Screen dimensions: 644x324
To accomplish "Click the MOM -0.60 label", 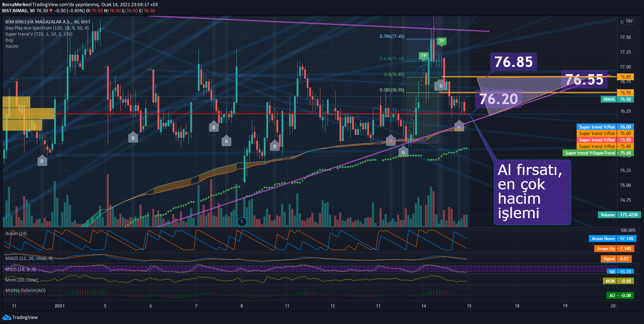I will pyautogui.click(x=618, y=281).
